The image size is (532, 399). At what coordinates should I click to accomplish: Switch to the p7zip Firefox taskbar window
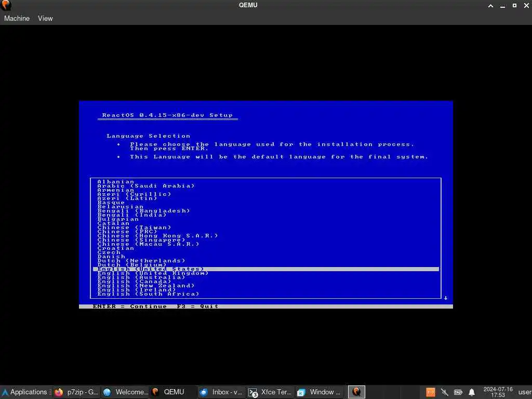tap(77, 392)
